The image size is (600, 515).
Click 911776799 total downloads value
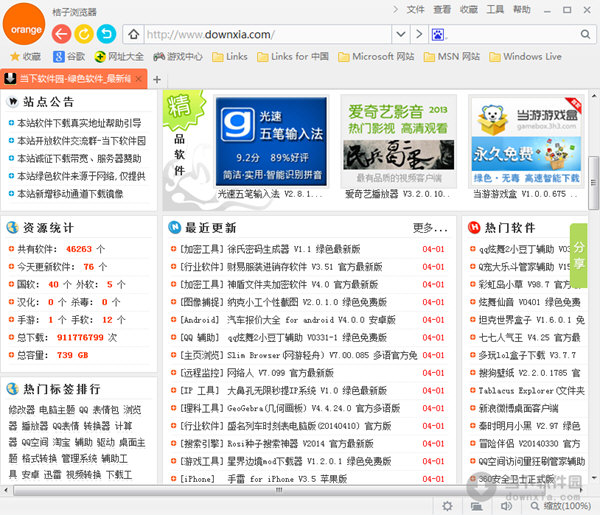80,337
